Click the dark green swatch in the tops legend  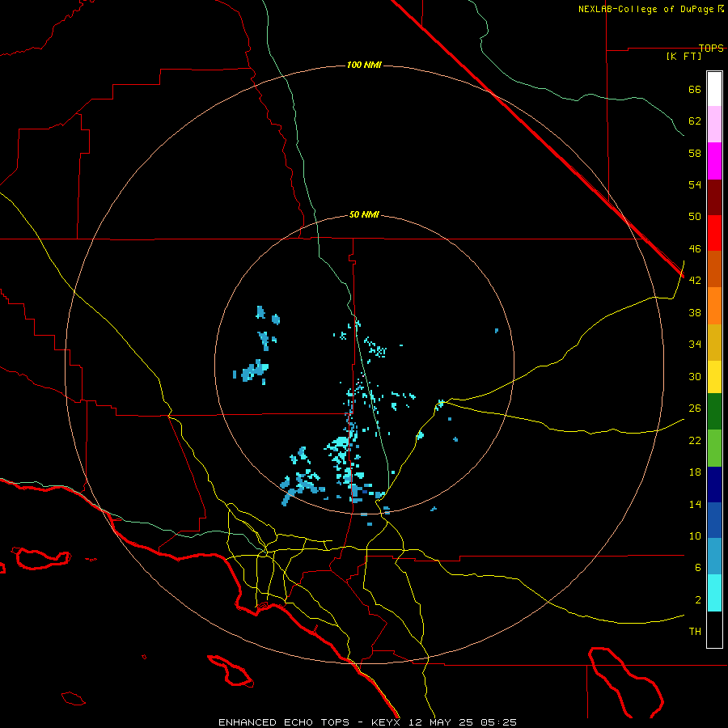[714, 412]
